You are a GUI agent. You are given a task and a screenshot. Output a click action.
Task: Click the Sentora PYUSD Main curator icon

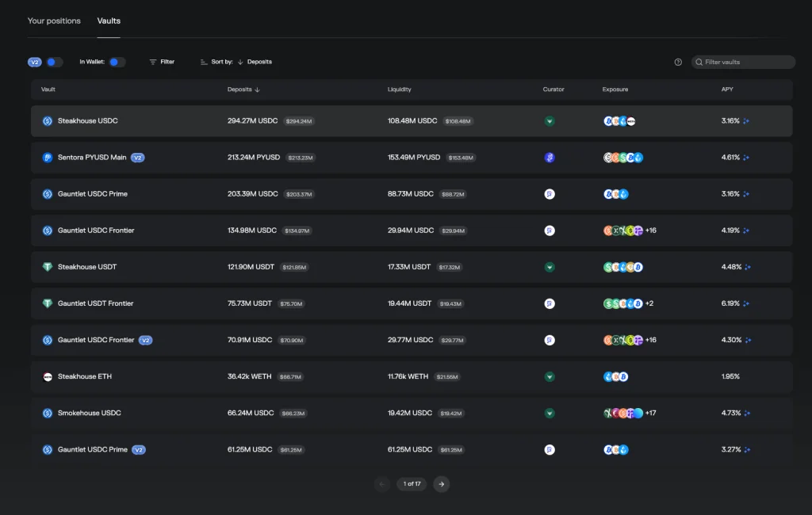click(x=550, y=158)
